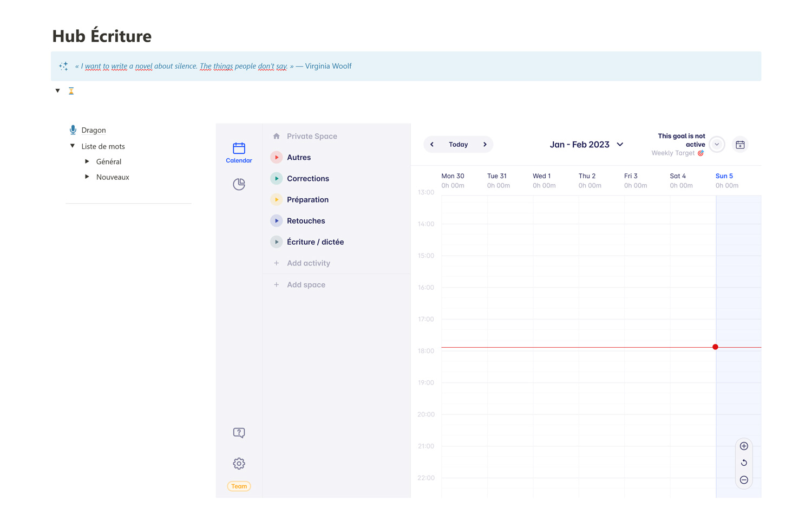Screen dimensions: 812x514
Task: Expand the weekly goal chevron circle
Action: 717,145
